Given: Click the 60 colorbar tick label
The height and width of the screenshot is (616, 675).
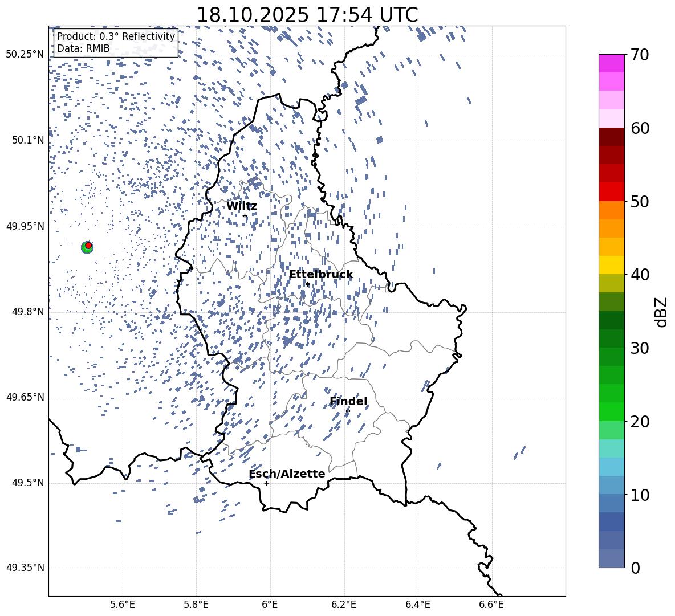Looking at the screenshot, I should 640,128.
